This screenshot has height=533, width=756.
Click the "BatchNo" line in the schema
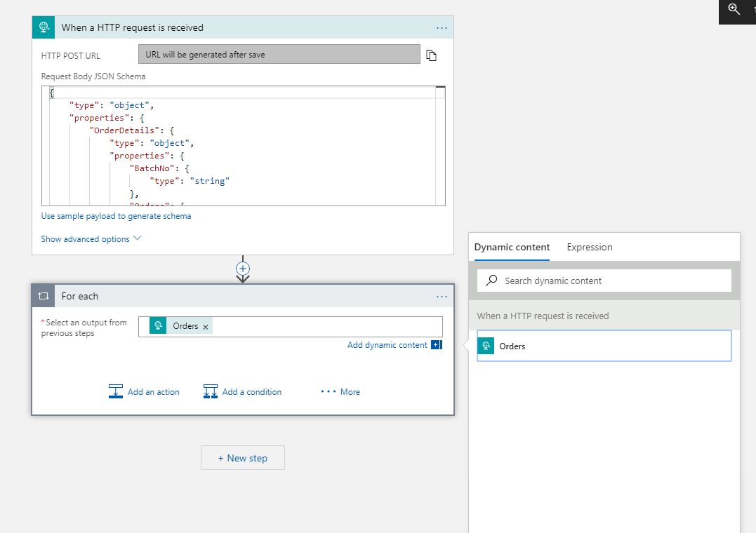point(159,168)
